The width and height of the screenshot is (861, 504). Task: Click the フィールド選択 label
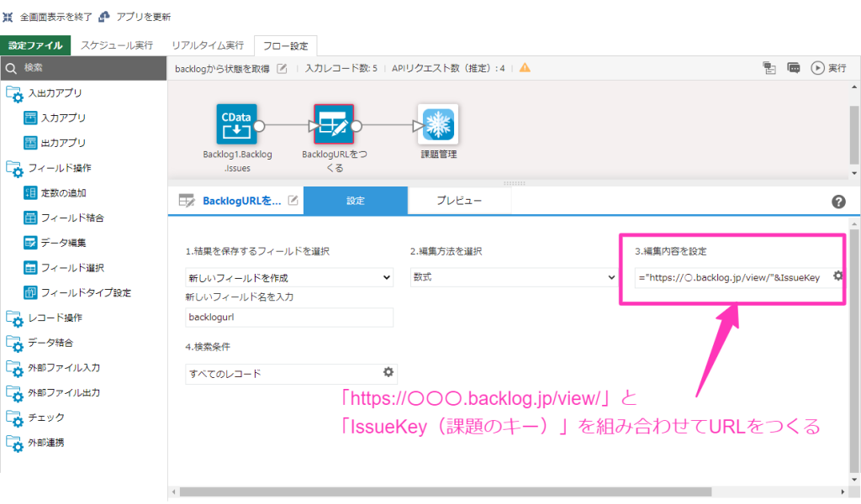pos(72,268)
